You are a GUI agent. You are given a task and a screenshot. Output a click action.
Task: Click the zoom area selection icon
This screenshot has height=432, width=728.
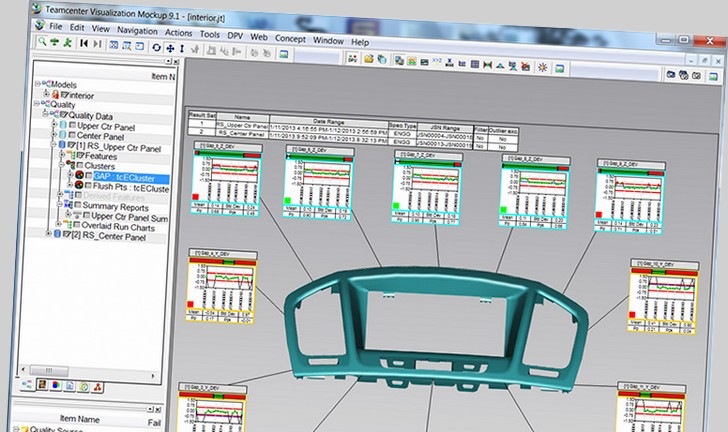[x=126, y=46]
